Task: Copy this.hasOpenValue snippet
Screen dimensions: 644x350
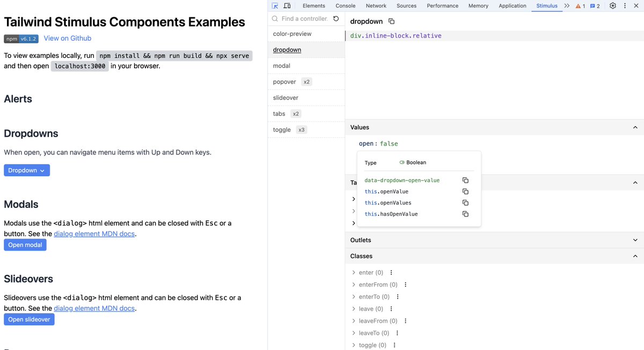Action: tap(465, 214)
